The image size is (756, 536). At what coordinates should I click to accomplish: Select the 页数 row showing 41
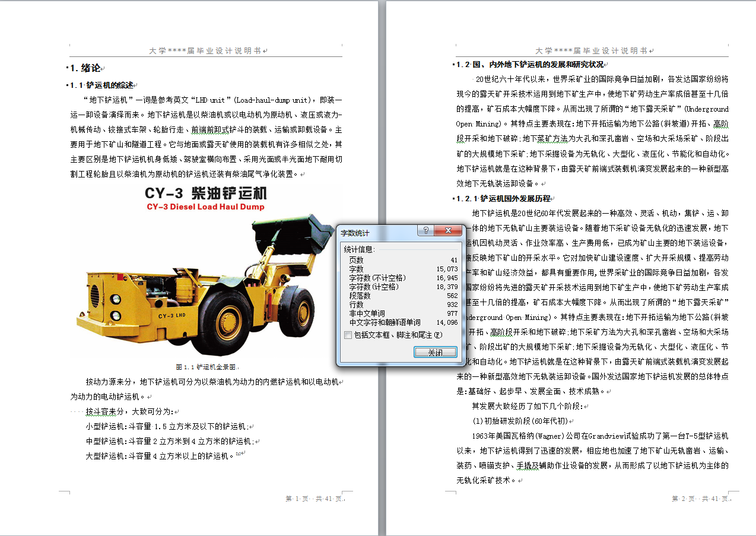click(x=403, y=260)
